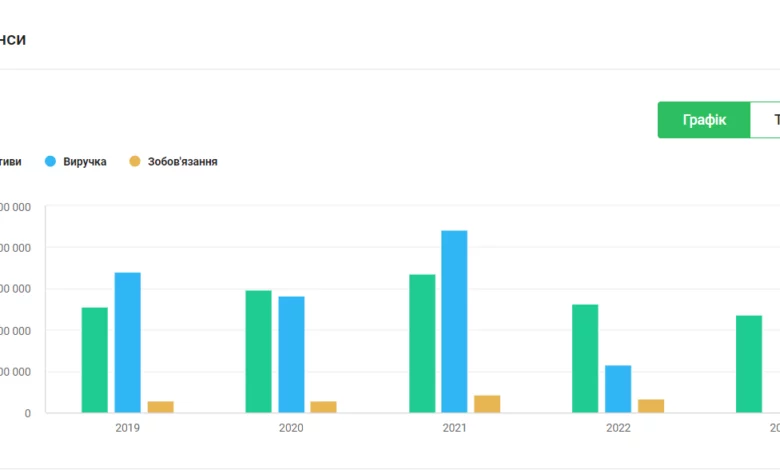Click the 0 value on vertical axis
The image size is (780, 470).
(x=28, y=413)
